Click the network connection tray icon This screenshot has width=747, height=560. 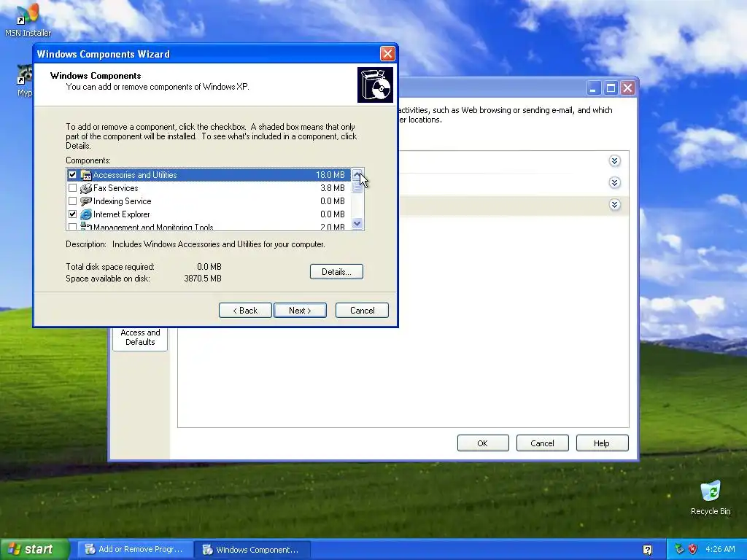click(679, 549)
